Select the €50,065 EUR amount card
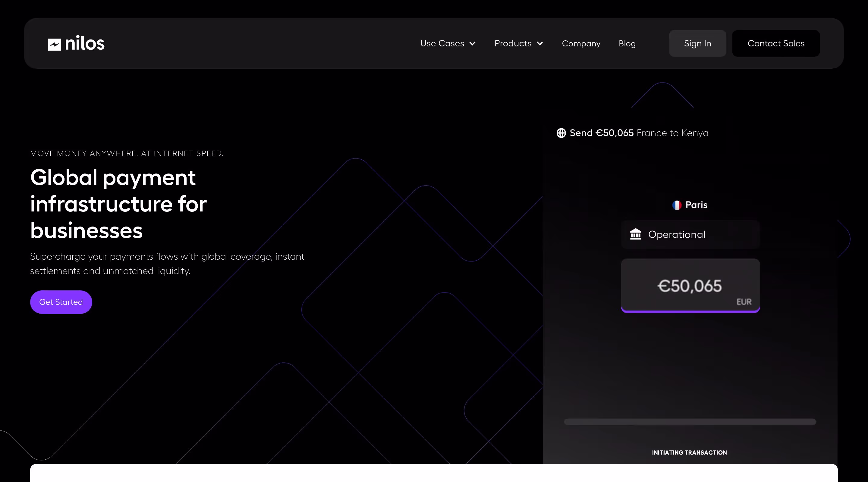 coord(690,286)
